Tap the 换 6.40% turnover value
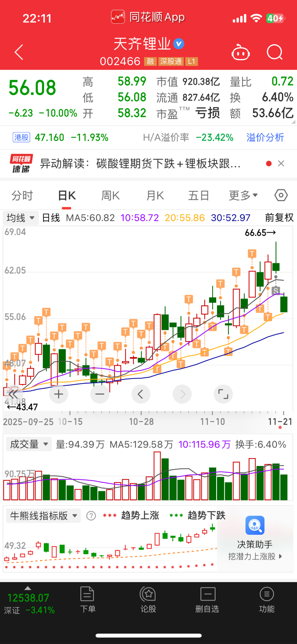The image size is (297, 644). coord(278,97)
